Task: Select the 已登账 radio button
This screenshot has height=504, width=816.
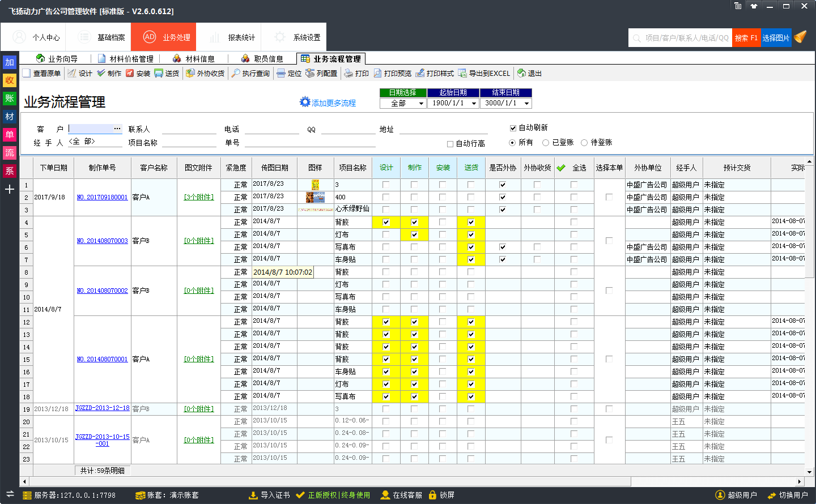Action: (x=546, y=143)
